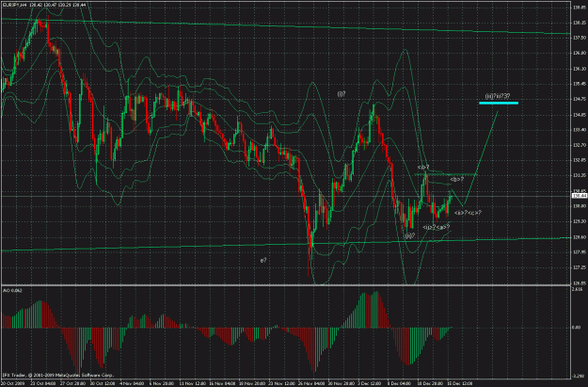Screen dimensions: 588x387
Task: Click the AO 0.062 indicator label
Action: 11,291
